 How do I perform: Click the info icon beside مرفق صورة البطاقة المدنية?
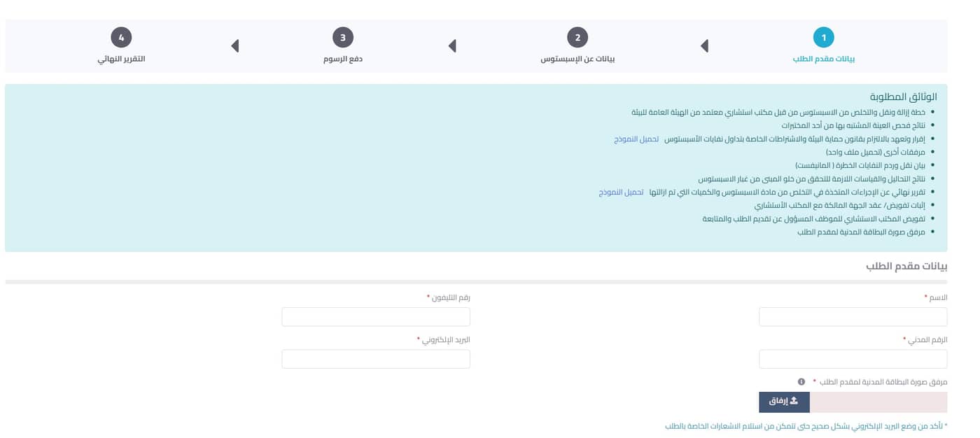[801, 382]
